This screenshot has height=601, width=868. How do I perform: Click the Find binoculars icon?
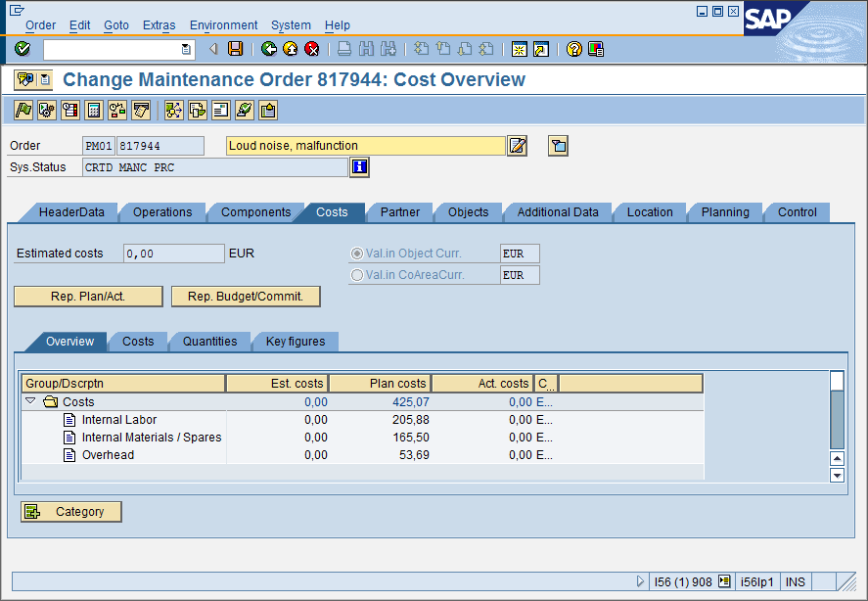tap(366, 49)
